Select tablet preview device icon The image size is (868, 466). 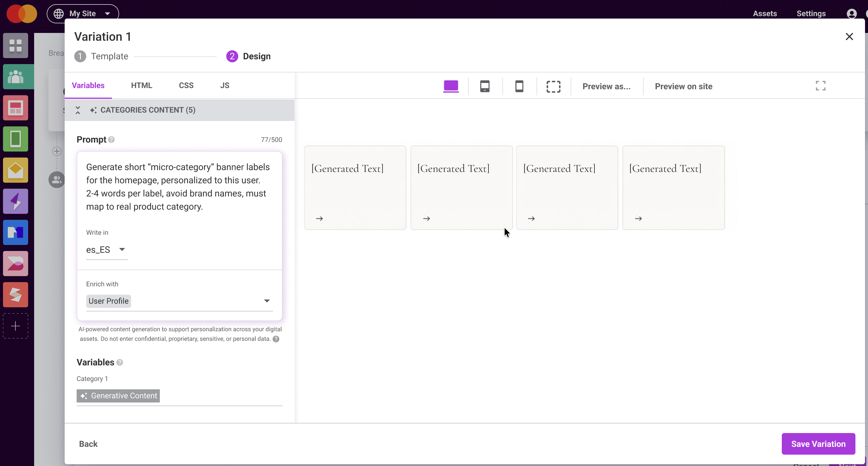pos(485,86)
